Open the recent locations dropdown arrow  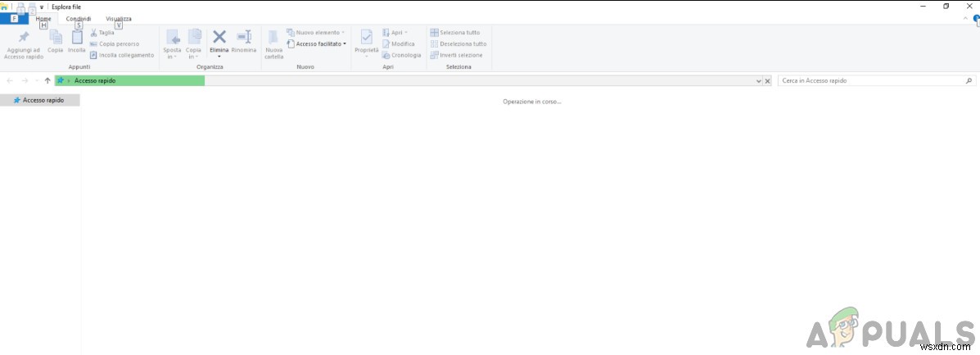pos(37,81)
